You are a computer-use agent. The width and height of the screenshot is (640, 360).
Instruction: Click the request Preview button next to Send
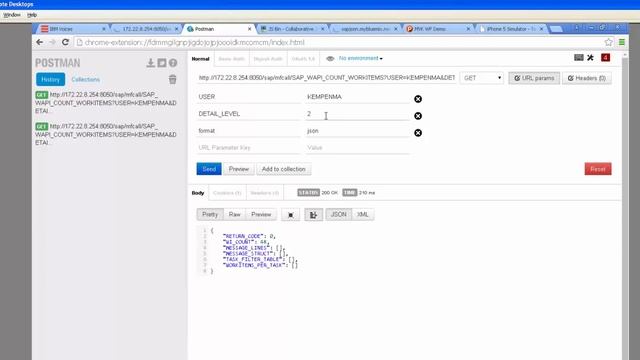click(239, 169)
